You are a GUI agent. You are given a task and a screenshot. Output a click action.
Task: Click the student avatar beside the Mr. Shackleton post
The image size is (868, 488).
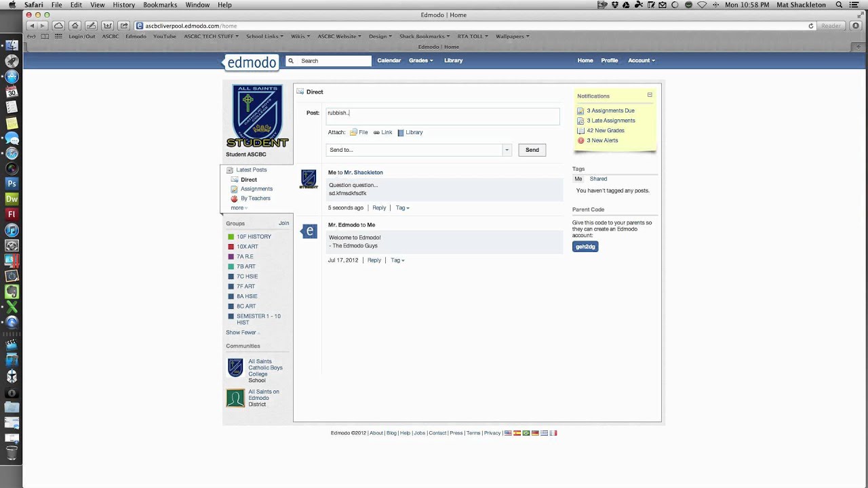[309, 179]
